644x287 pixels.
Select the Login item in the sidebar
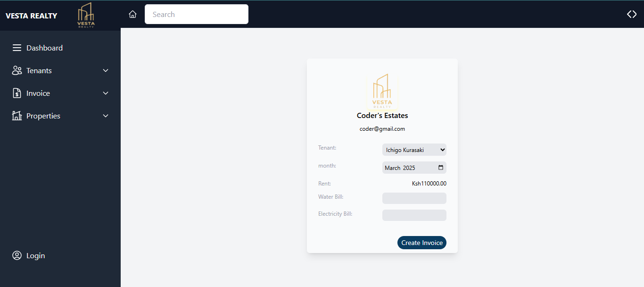point(35,256)
